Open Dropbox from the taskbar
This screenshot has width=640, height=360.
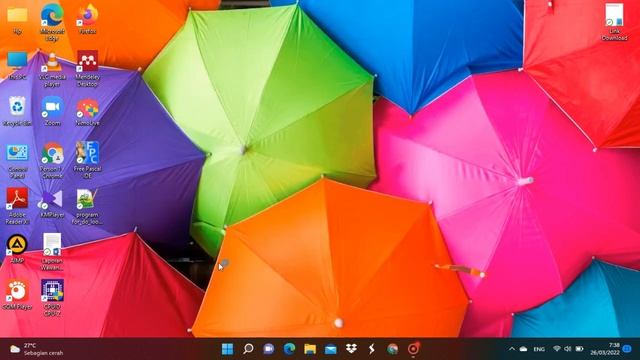click(351, 349)
